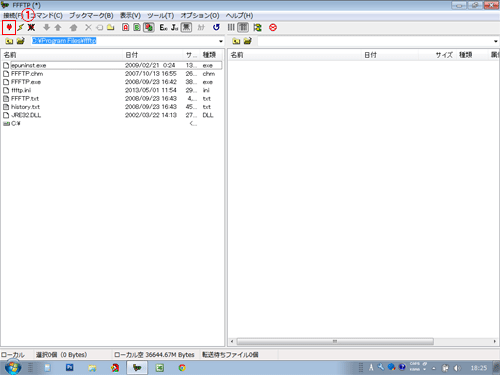Open the 接続(F) menu
500x375 pixels.
click(x=13, y=16)
